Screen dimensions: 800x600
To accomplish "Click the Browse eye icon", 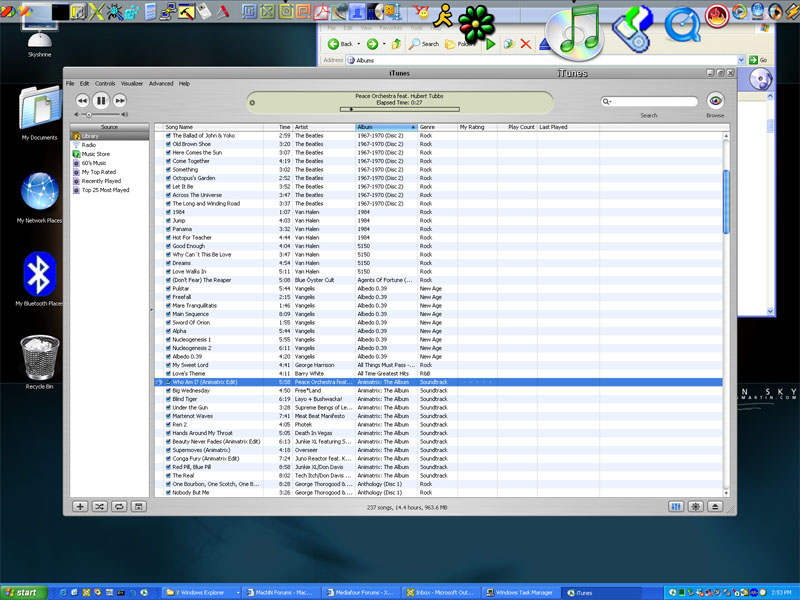I will click(x=715, y=101).
